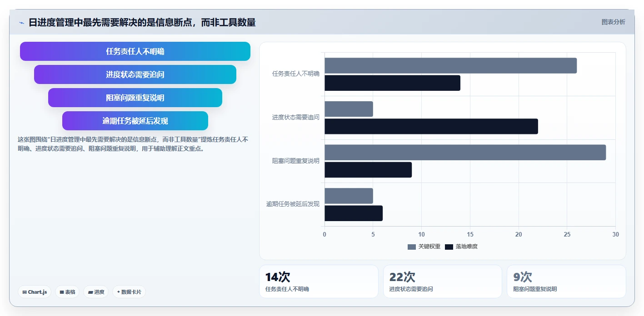The image size is (644, 316).
Task: Open the 22次 进度状态需要追问 stat card
Action: pos(443,281)
